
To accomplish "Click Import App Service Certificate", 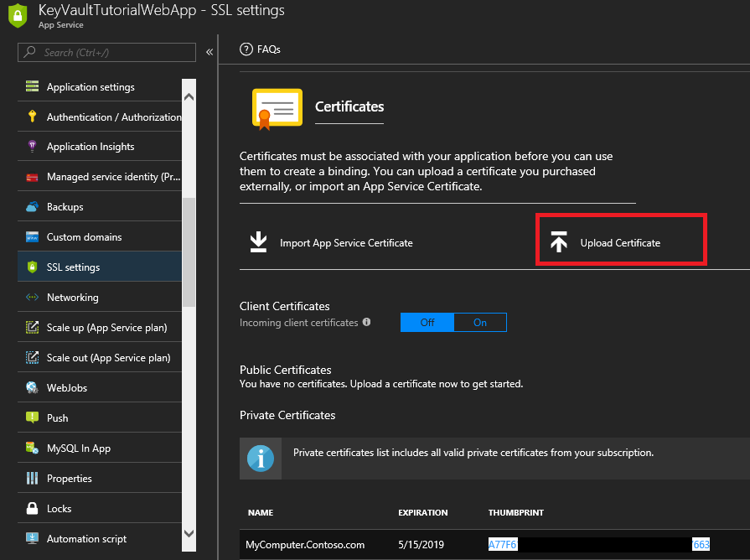I will [x=346, y=242].
